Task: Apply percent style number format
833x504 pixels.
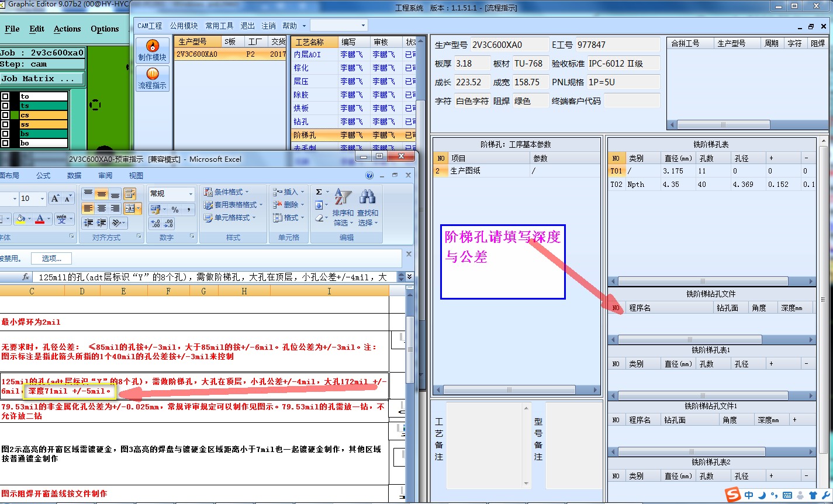Action: 175,209
